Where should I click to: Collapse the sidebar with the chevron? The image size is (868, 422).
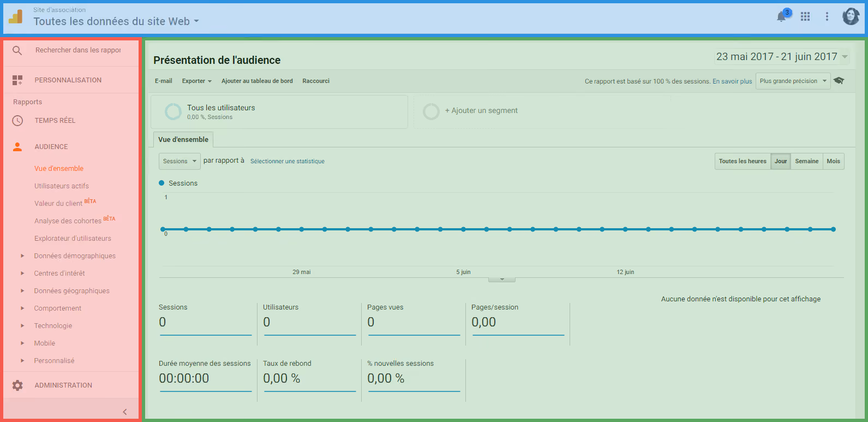tap(125, 412)
